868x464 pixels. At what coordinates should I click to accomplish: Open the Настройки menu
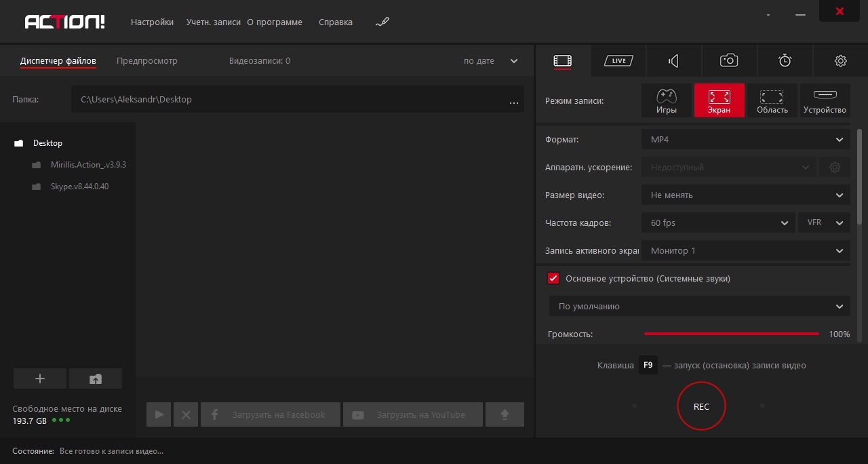pos(152,22)
